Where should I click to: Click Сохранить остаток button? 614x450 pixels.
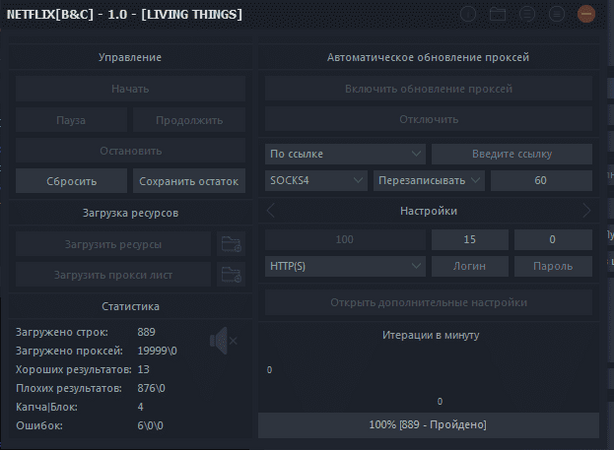pyautogui.click(x=189, y=181)
